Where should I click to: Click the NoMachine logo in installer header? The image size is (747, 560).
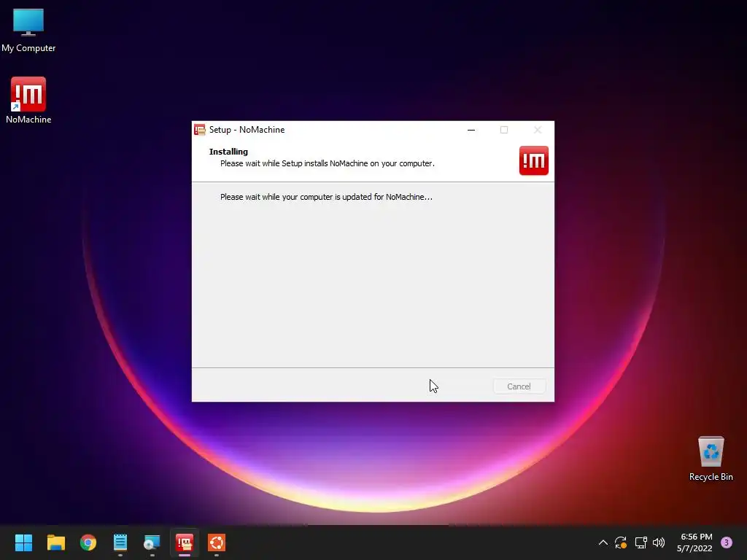533,160
